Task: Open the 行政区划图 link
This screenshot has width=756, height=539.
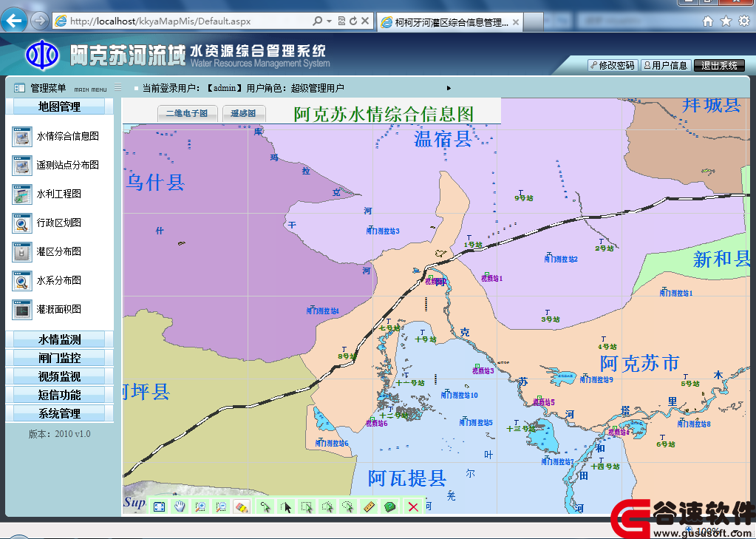Action: [59, 223]
